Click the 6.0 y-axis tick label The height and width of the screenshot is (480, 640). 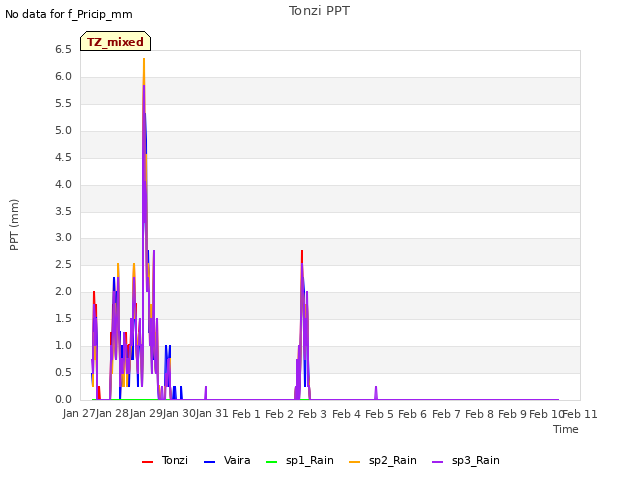(x=64, y=77)
